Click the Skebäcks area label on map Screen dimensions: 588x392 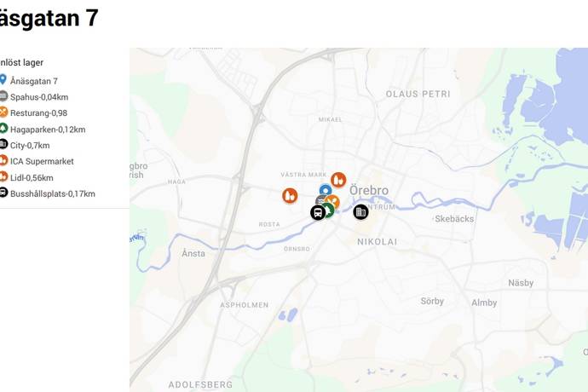click(454, 219)
